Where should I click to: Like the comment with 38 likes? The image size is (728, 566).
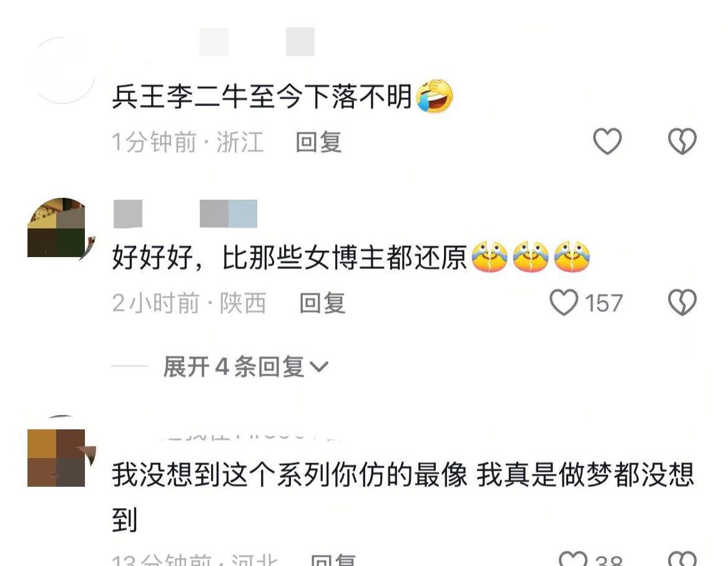click(x=573, y=559)
